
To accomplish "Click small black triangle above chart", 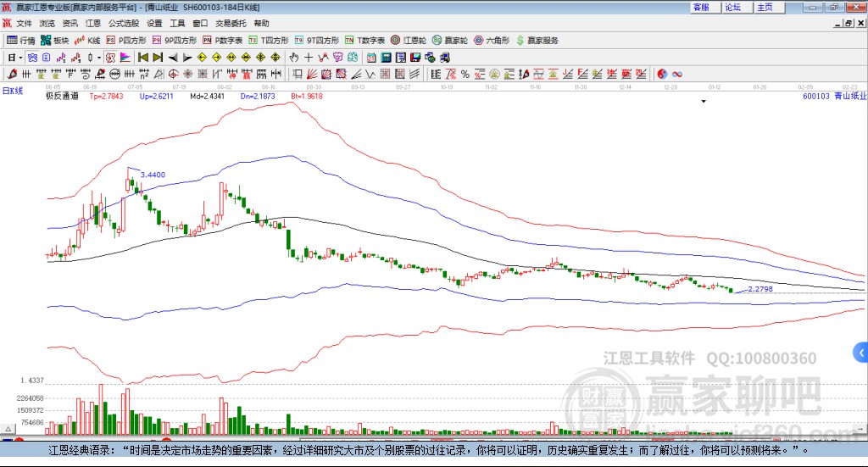I will pos(704,101).
